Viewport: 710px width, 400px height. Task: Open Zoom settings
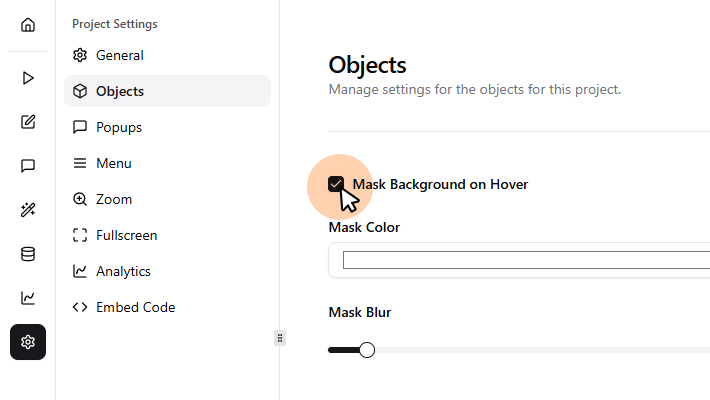point(113,199)
